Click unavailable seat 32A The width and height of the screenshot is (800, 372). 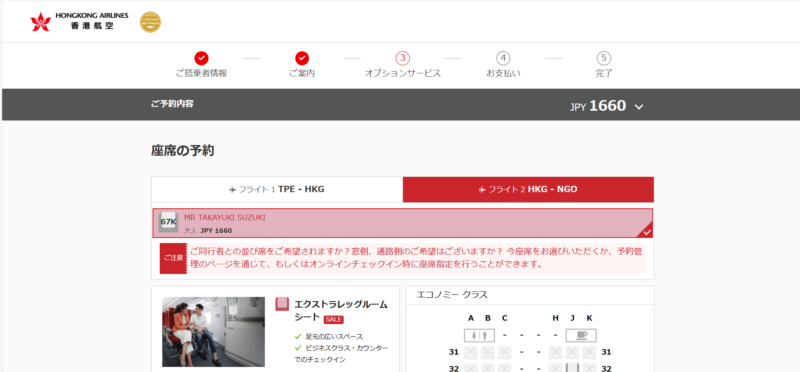click(x=470, y=367)
